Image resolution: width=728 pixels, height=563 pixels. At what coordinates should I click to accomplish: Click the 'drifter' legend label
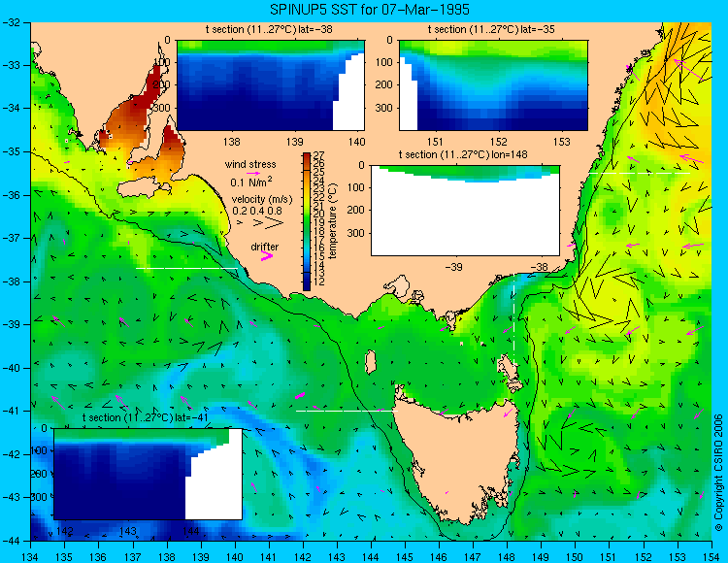coord(265,247)
